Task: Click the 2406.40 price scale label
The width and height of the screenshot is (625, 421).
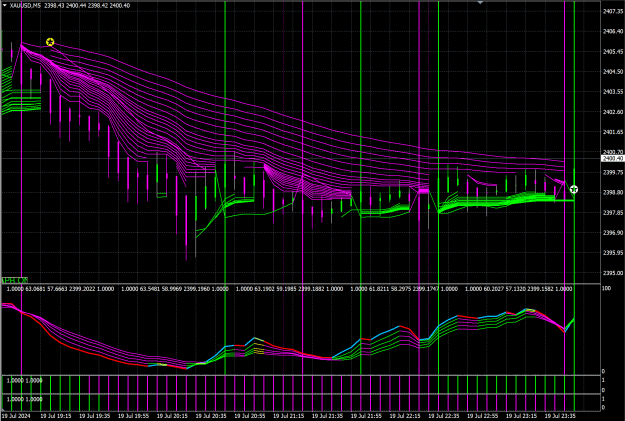Action: 613,31
